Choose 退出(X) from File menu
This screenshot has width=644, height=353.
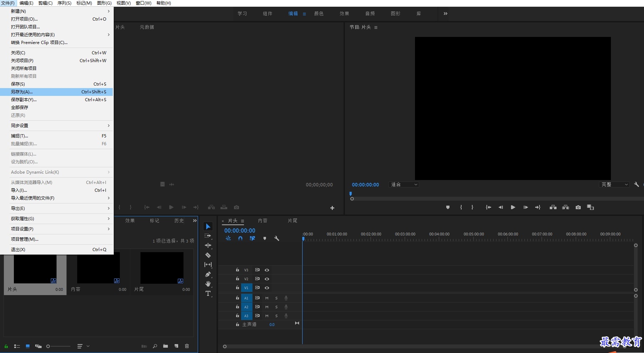(57, 250)
